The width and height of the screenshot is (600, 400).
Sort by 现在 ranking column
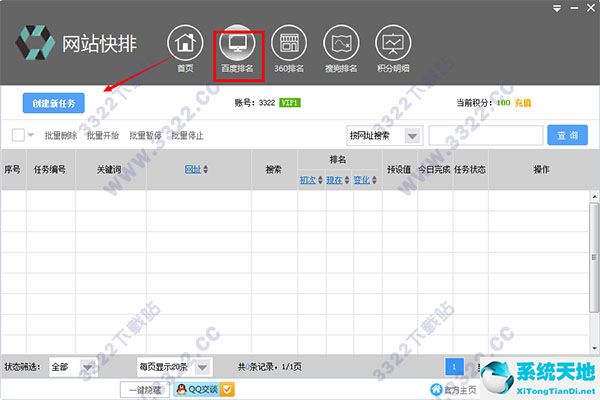coord(338,180)
